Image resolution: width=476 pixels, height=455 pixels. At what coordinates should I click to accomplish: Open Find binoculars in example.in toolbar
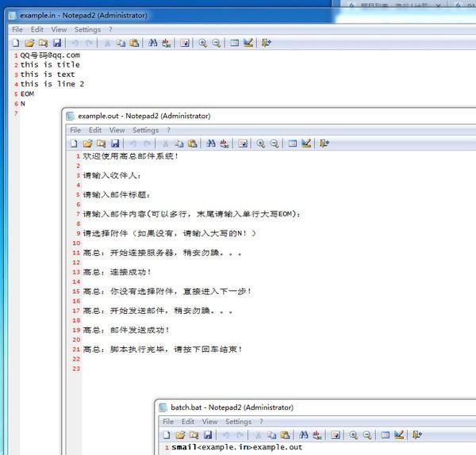[x=152, y=43]
